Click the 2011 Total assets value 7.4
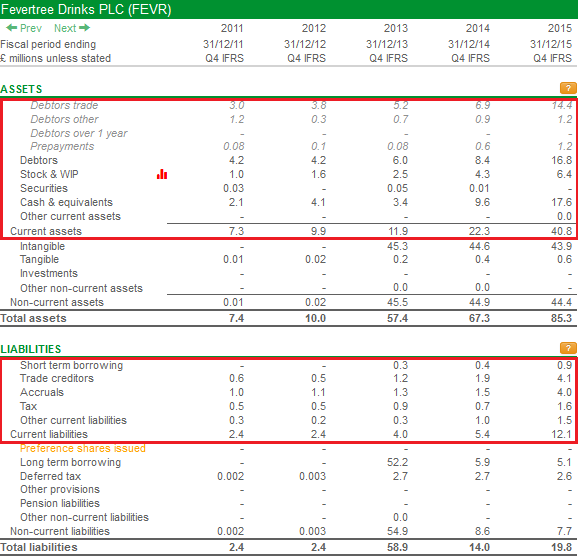The height and width of the screenshot is (558, 578). point(236,318)
